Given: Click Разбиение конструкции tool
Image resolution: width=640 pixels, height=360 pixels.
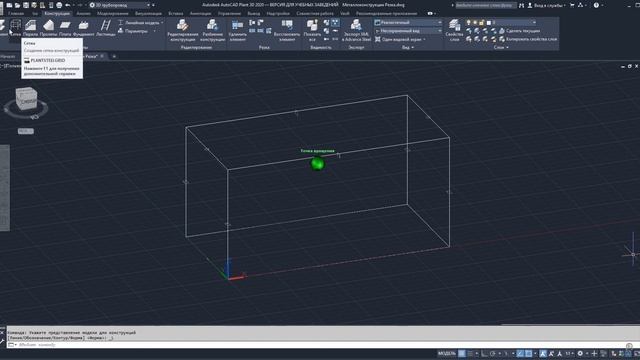Looking at the screenshot, I should pyautogui.click(x=212, y=31).
